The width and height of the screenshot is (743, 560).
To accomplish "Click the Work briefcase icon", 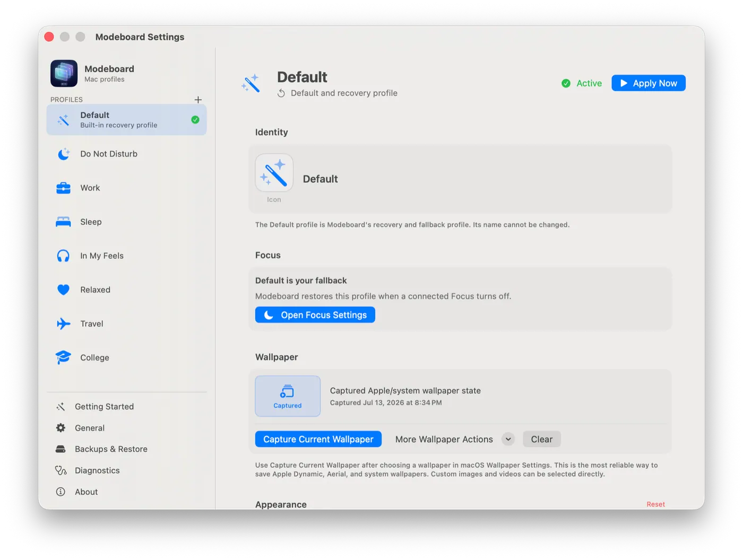I will tap(63, 188).
